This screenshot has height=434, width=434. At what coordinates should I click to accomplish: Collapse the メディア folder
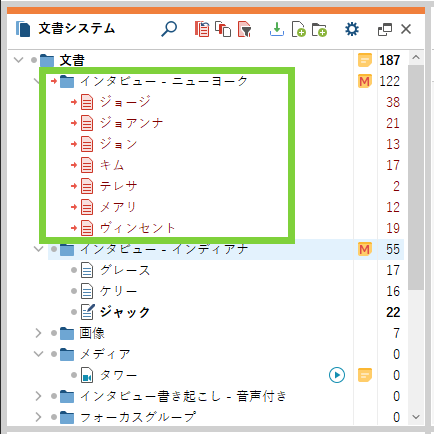[x=39, y=354]
